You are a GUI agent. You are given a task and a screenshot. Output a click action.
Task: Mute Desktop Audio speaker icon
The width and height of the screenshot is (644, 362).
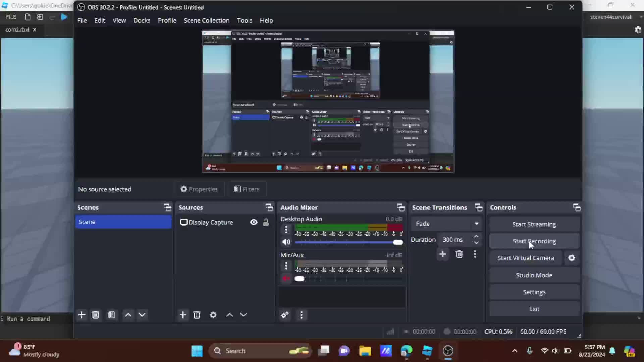[286, 242]
